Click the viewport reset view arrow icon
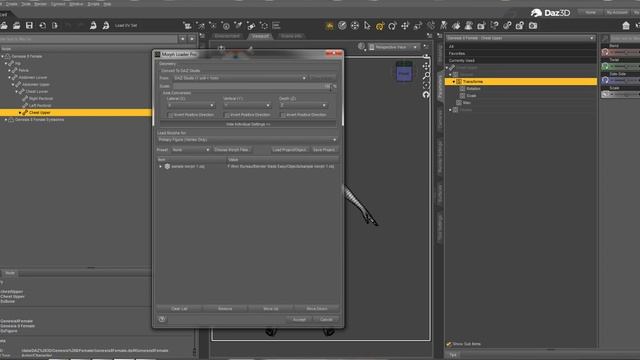The width and height of the screenshot is (640, 360). (426, 95)
